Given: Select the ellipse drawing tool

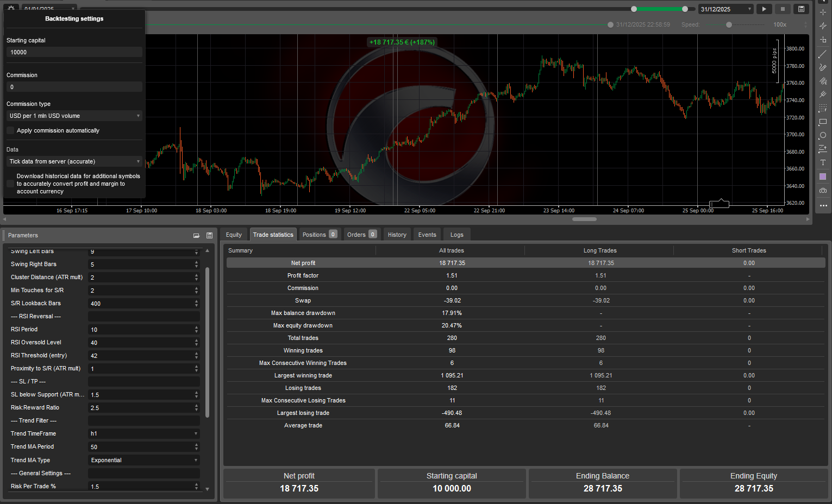Looking at the screenshot, I should pyautogui.click(x=823, y=135).
